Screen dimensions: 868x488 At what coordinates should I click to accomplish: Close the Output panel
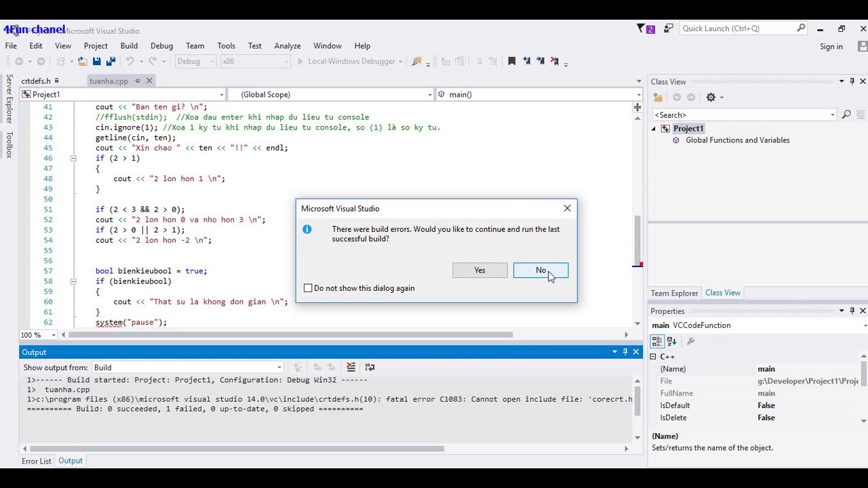tap(636, 352)
